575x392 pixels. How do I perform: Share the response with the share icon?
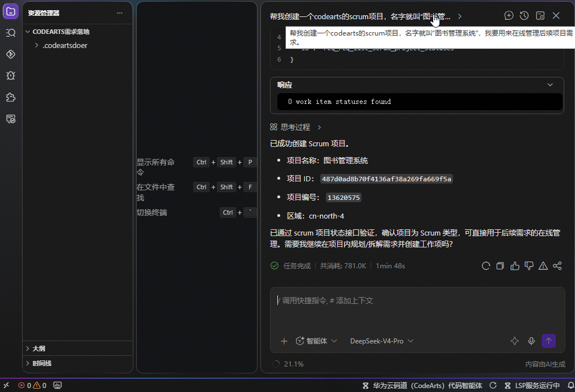pos(557,266)
